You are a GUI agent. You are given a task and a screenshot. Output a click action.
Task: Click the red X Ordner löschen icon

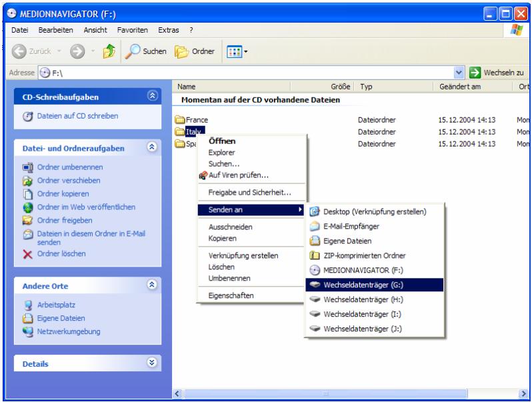coord(27,254)
